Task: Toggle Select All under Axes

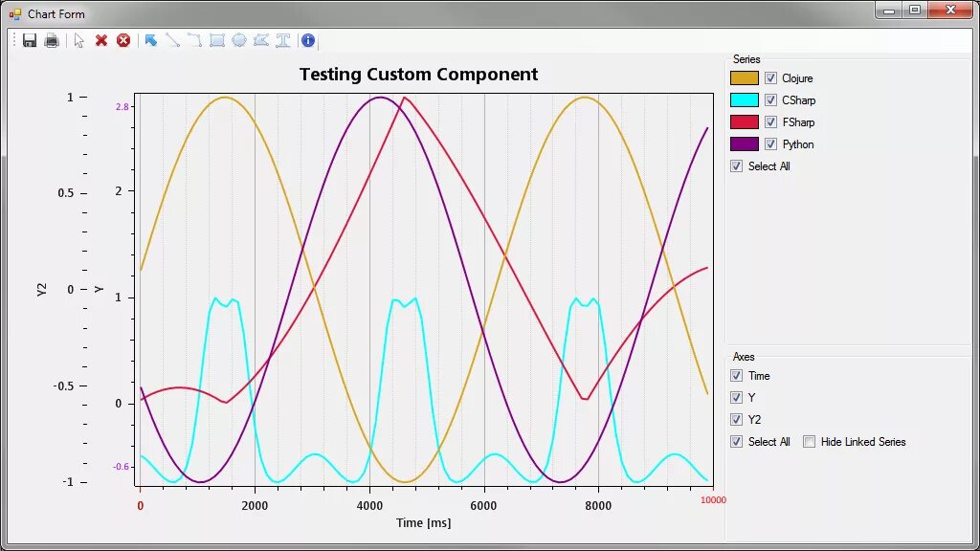Action: 736,442
